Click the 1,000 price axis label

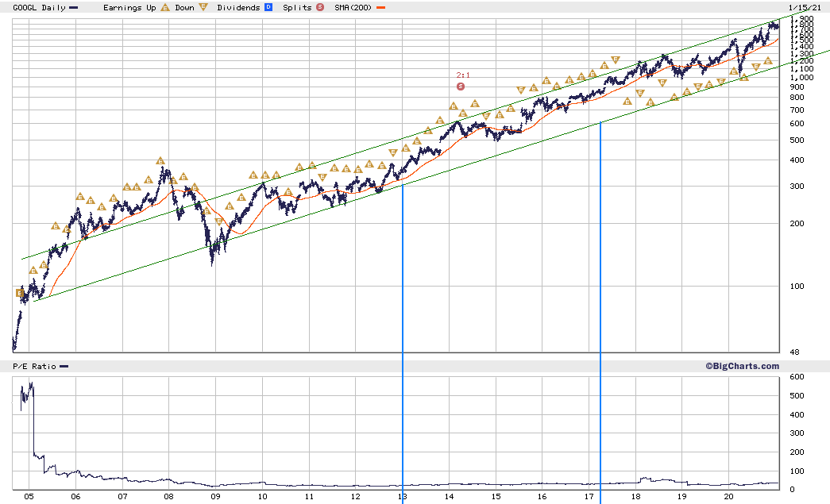pos(801,78)
